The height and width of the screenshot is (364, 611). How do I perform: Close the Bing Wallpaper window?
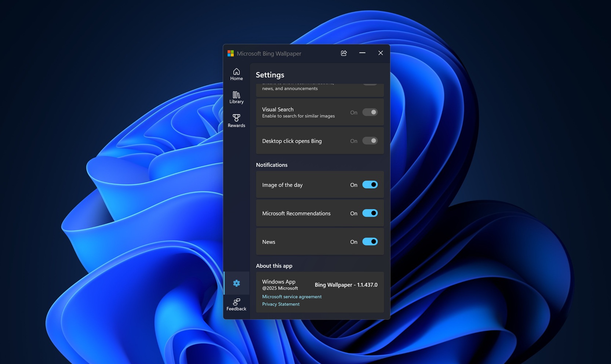tap(381, 53)
